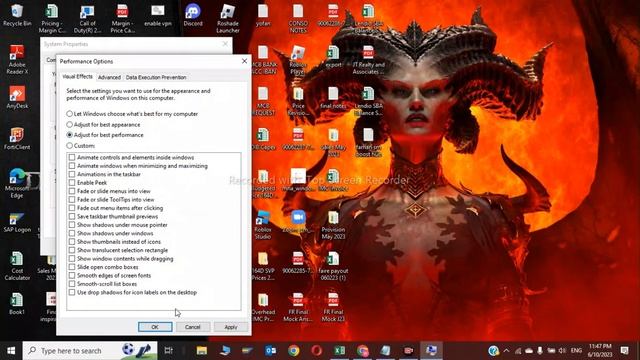Click OK in Performance Options

point(155,327)
